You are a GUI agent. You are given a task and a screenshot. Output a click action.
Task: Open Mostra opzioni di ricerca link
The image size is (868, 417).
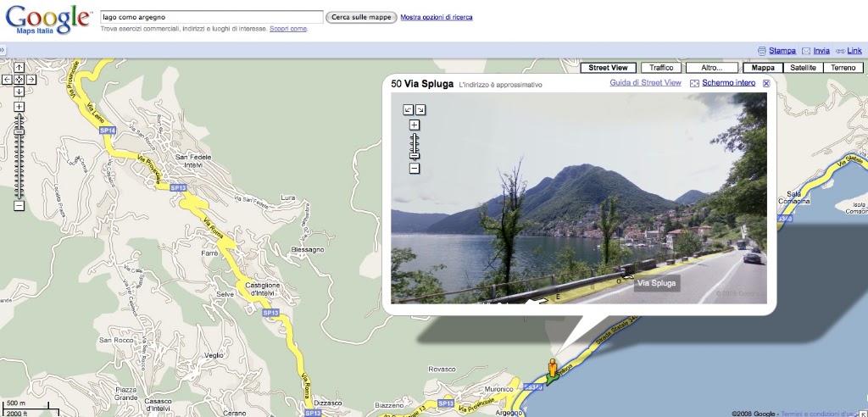[x=437, y=17]
